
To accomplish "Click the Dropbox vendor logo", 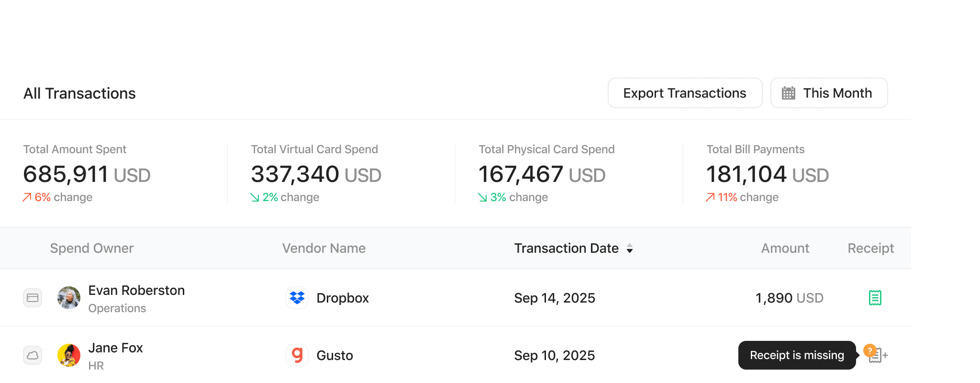I will coord(297,298).
